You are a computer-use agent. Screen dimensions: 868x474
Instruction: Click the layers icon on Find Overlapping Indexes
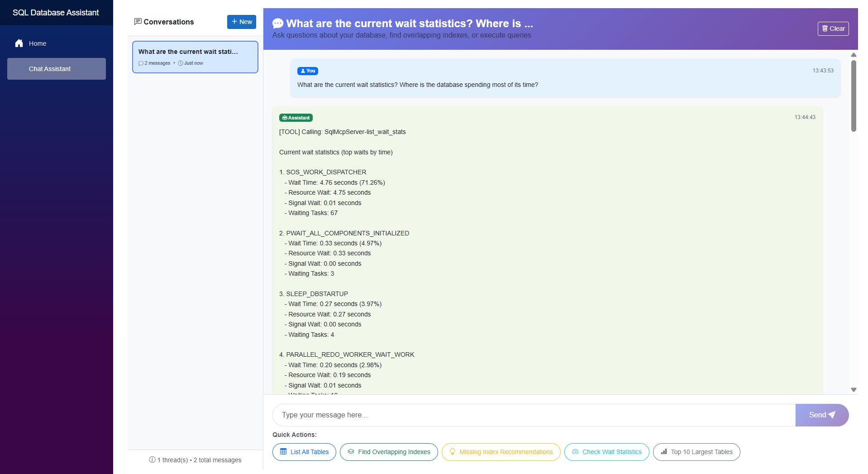(351, 452)
